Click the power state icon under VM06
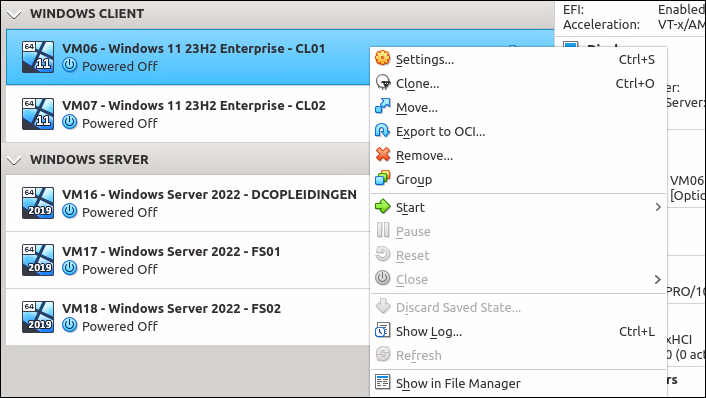Viewport: 706px width, 398px height. coord(69,65)
